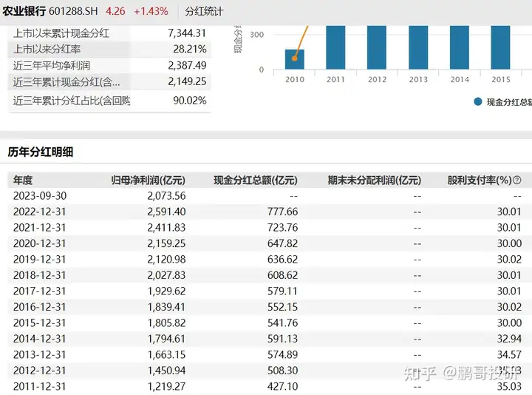The image size is (532, 395).
Task: Click the 2010 dividend bar in chart
Action: tap(295, 59)
